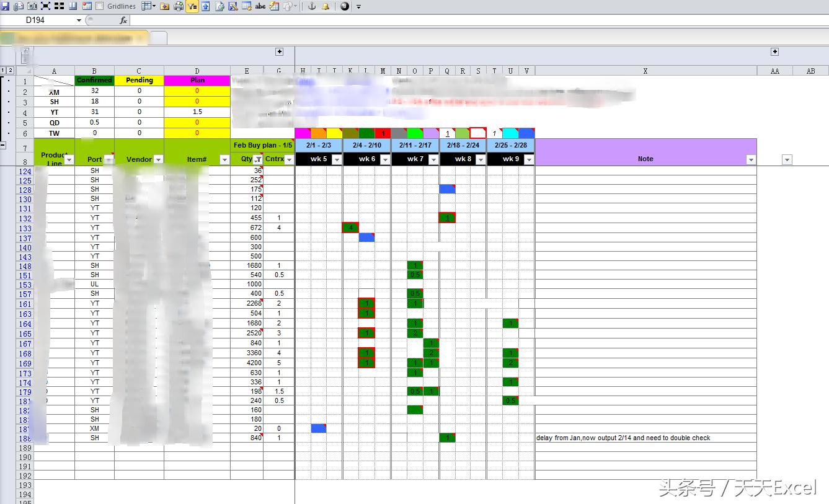Click the Qty cell with value 2268

247,303
